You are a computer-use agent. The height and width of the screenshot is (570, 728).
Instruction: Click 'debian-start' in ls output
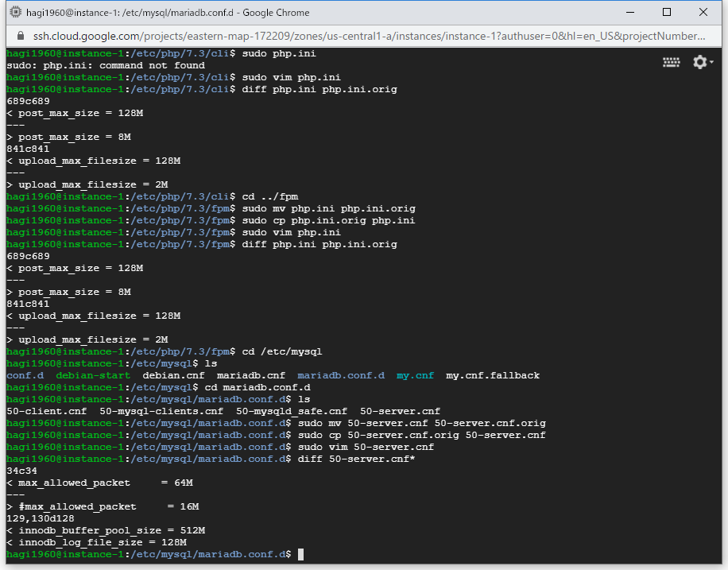93,375
